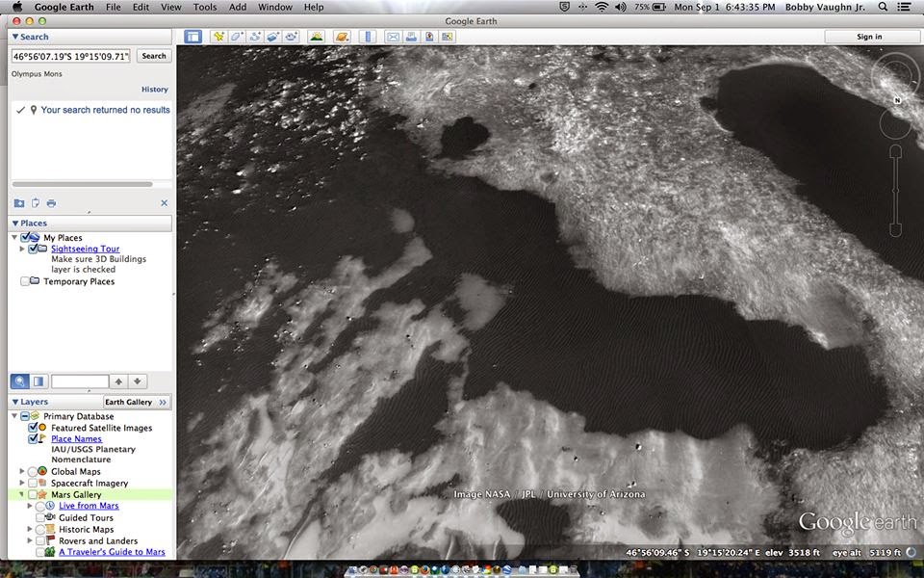Show sunlight across the landscape
This screenshot has height=578, width=924.
(x=317, y=37)
